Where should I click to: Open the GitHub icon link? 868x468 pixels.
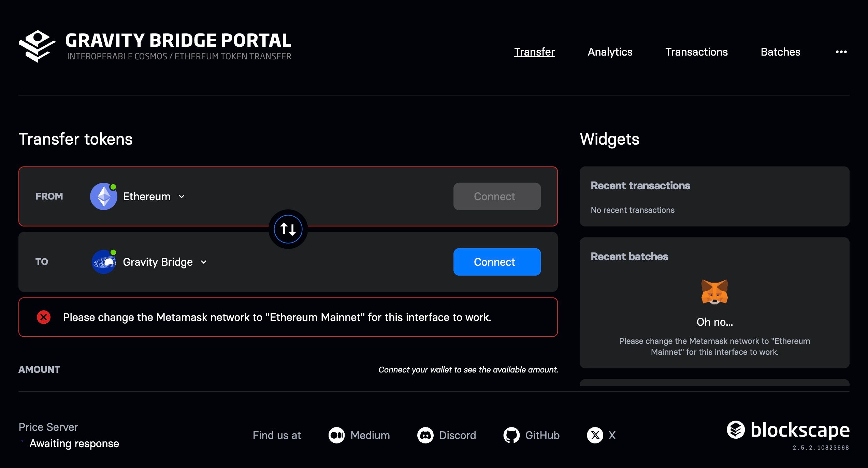(x=511, y=435)
